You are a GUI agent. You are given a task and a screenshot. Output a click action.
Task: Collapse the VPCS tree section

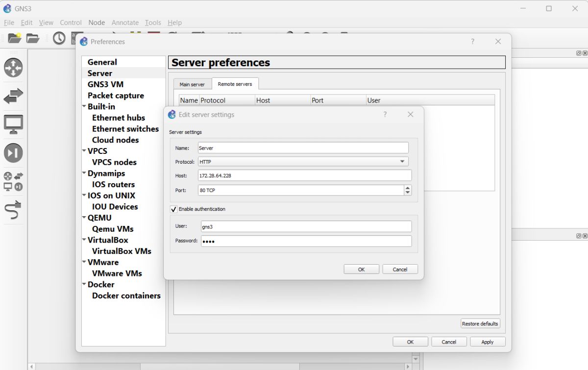pos(84,151)
